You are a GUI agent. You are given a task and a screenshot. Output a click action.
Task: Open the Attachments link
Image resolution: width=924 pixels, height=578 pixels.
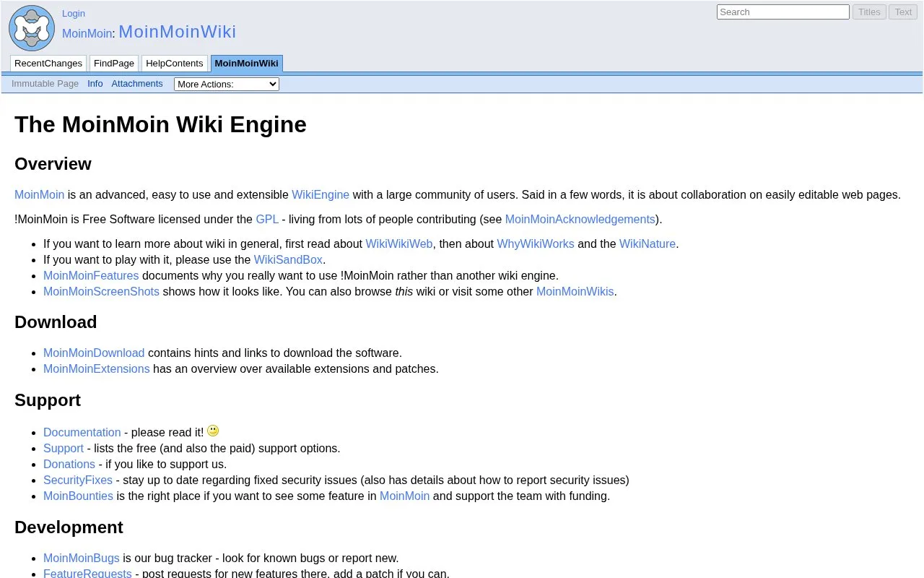click(x=137, y=84)
